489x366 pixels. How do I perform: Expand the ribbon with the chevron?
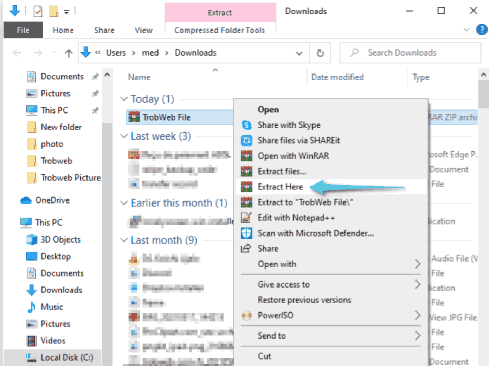(x=466, y=30)
